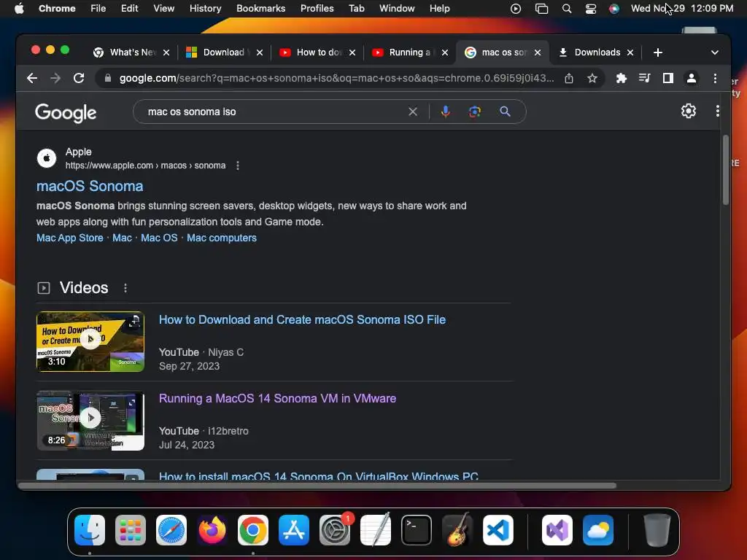Screen dimensions: 747x560
Task: Expand the tab search dropdown arrow
Action: [x=715, y=52]
